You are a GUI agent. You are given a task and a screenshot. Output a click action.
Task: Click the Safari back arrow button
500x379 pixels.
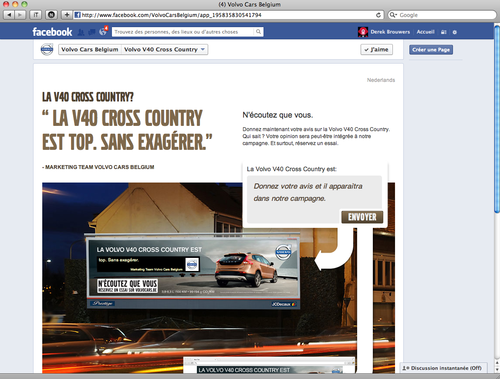coord(9,15)
